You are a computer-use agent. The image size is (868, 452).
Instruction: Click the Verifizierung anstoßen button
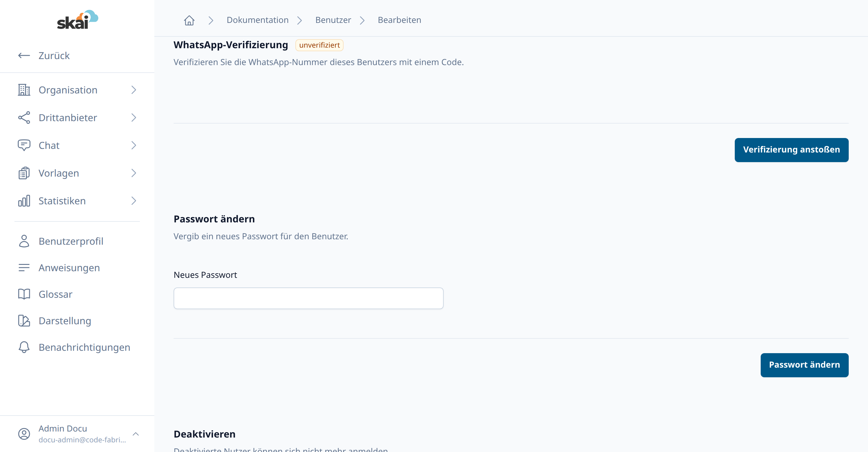791,149
